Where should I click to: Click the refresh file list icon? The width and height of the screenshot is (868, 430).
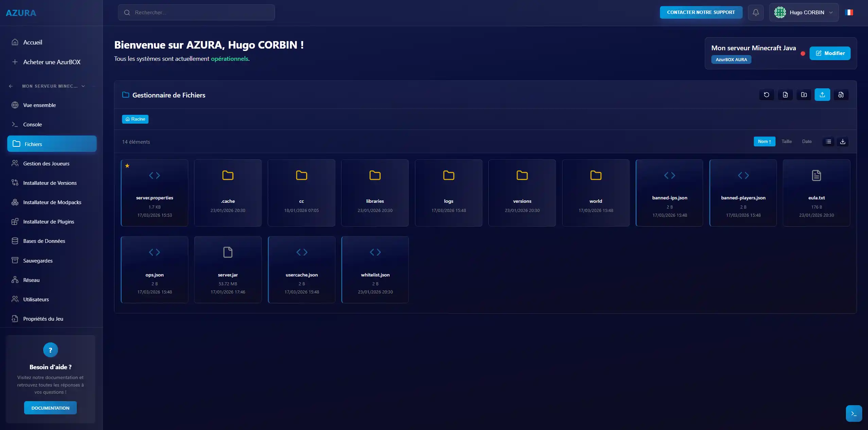coord(766,95)
